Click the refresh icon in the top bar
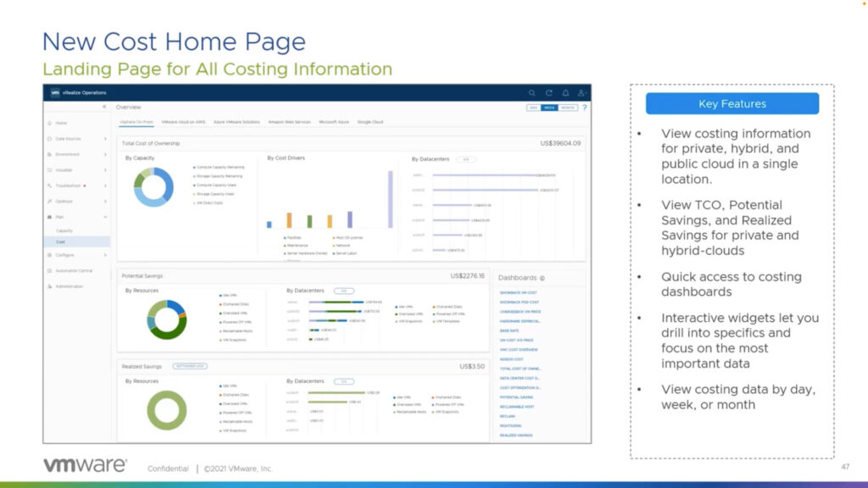 pos(548,93)
